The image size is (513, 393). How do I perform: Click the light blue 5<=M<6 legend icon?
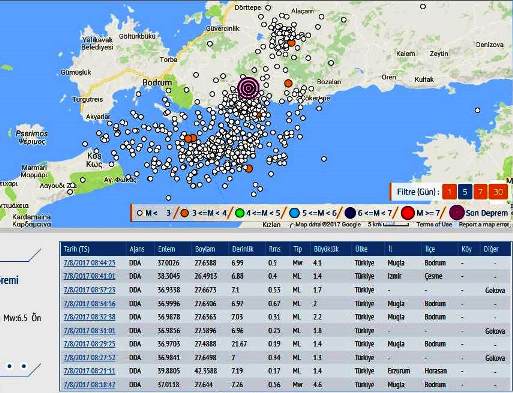tap(294, 213)
